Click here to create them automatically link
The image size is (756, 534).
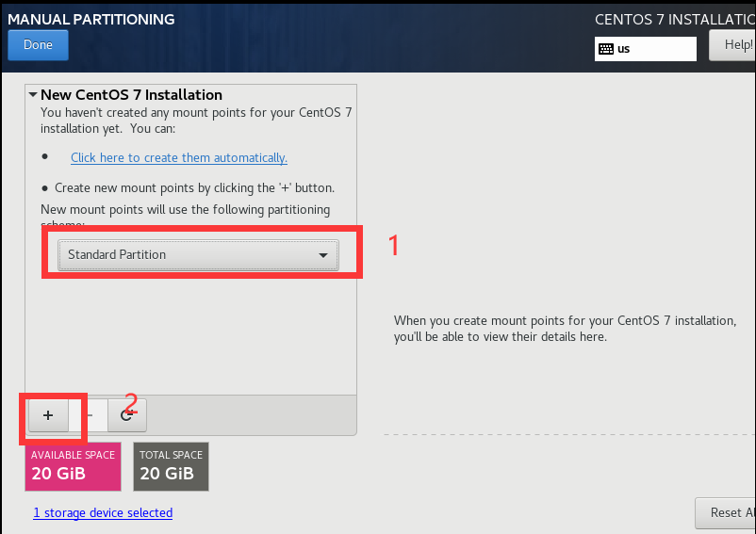point(179,158)
